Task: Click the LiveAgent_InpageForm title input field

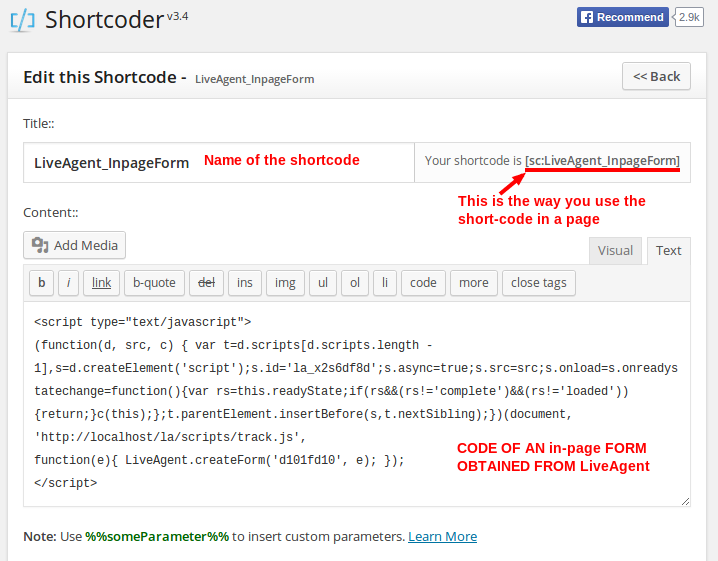Action: [219, 163]
